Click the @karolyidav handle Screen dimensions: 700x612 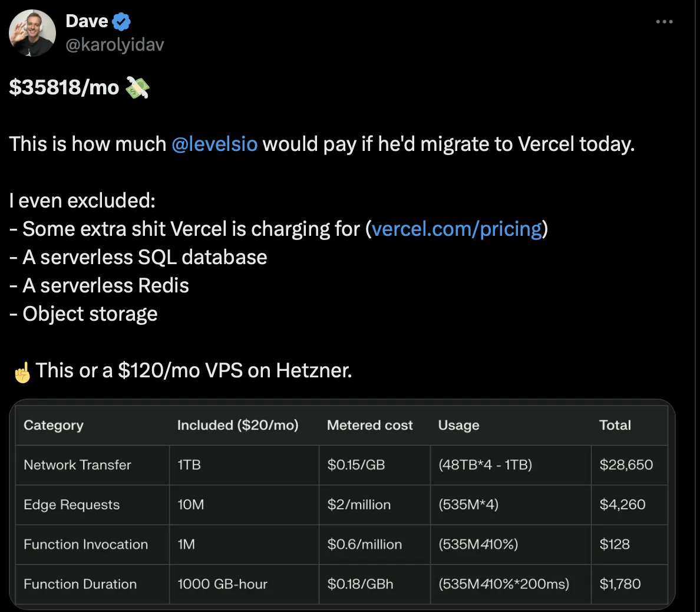[x=115, y=45]
